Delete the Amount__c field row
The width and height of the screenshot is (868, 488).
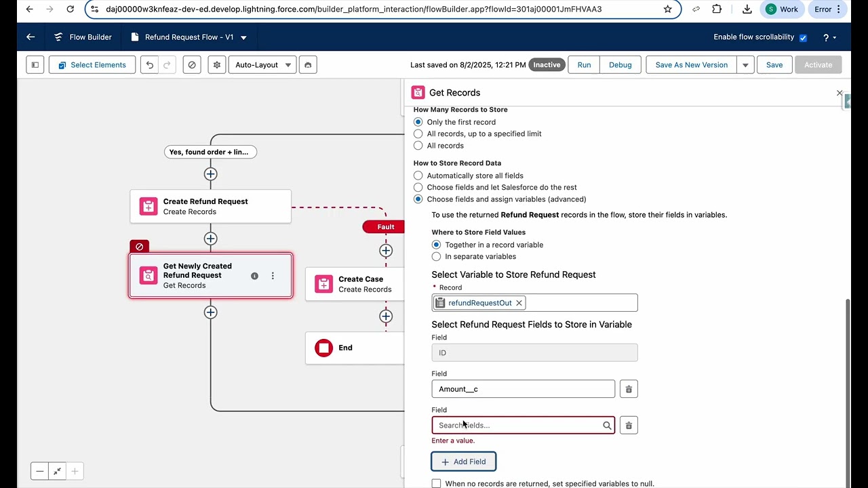tap(629, 389)
